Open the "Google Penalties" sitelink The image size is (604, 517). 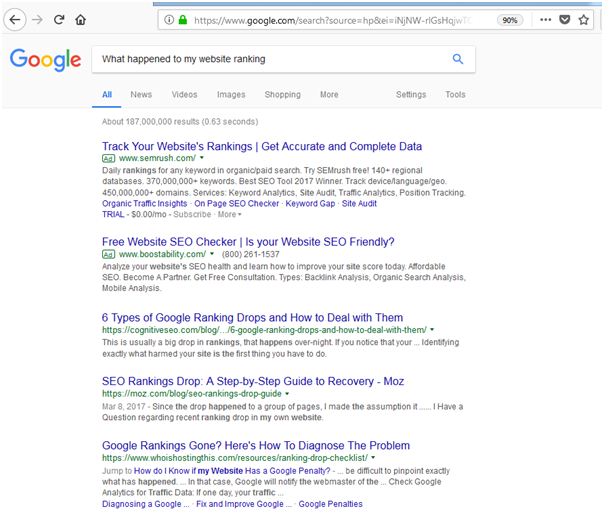331,504
